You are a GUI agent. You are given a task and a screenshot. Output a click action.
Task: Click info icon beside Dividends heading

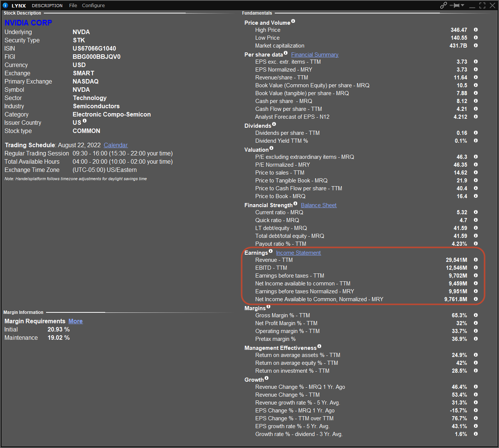(274, 124)
